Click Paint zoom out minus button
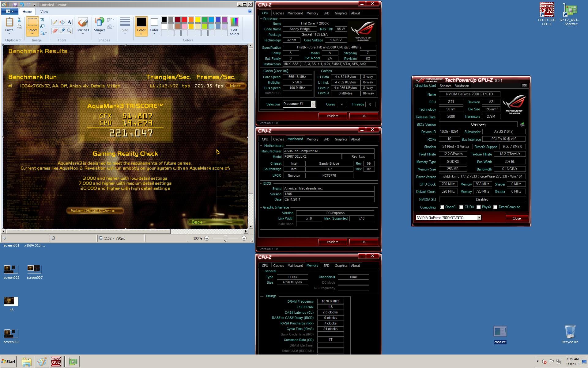This screenshot has width=588, height=368. [x=207, y=238]
